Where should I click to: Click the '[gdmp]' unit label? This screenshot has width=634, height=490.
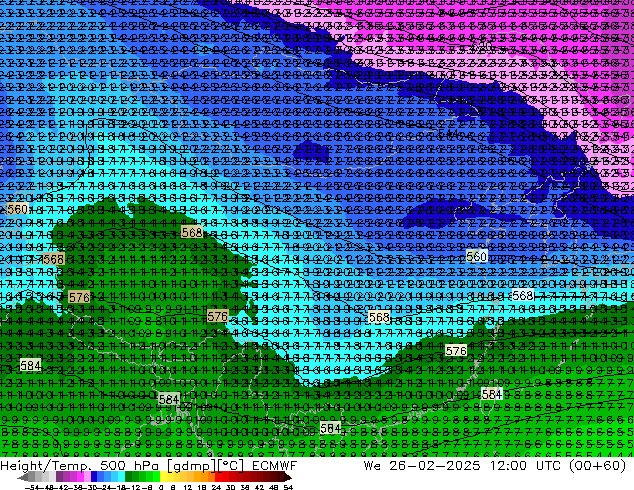tap(192, 466)
